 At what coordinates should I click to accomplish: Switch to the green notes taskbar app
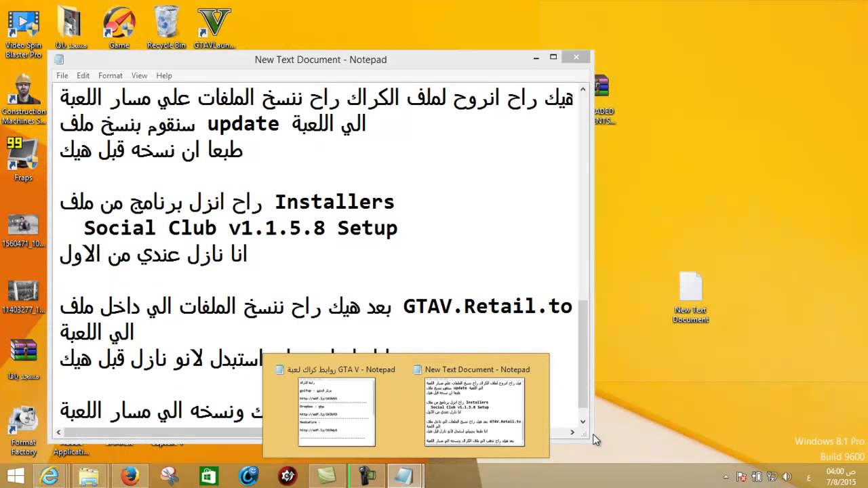click(327, 476)
